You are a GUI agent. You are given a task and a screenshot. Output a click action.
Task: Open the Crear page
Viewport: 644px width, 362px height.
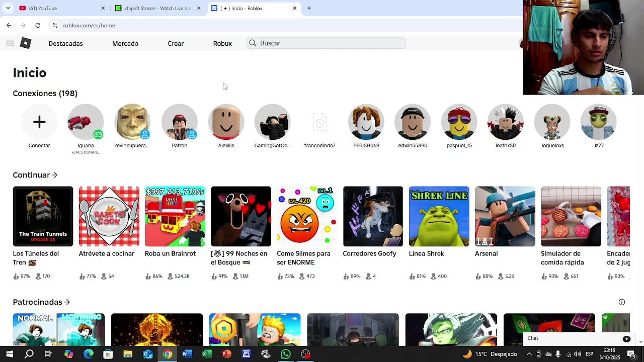coord(176,44)
